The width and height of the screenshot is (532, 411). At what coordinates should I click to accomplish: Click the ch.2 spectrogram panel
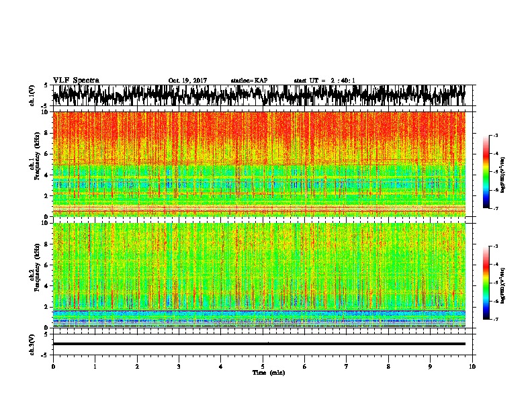[259, 275]
